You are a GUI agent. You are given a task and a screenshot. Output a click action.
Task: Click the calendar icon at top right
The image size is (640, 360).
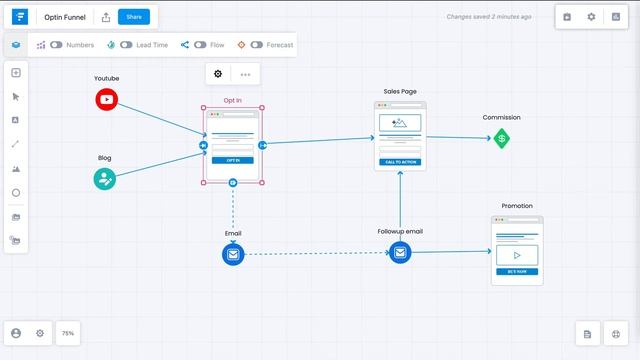(x=567, y=17)
